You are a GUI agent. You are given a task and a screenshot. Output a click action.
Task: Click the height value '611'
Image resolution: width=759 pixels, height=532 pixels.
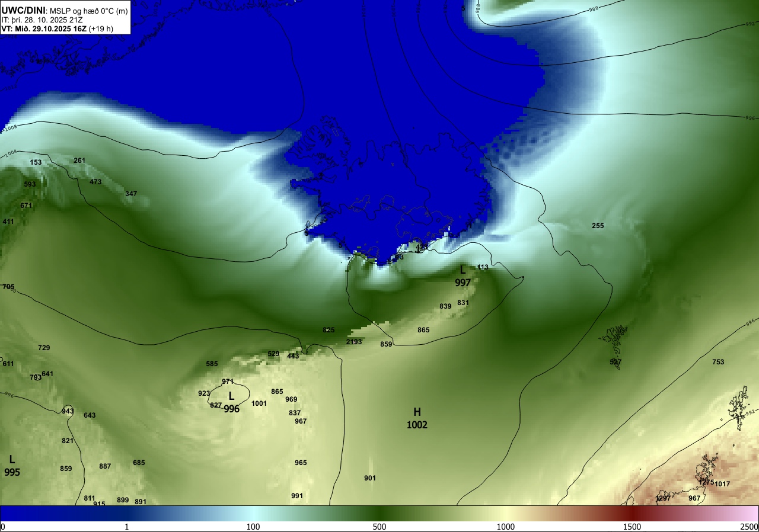(x=8, y=364)
